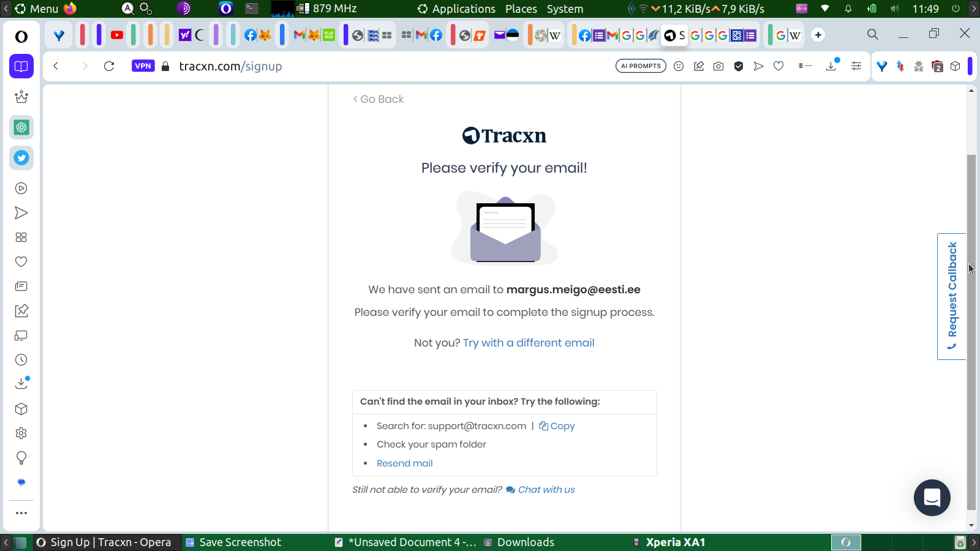Switch to the Yahoo tab

point(185,35)
